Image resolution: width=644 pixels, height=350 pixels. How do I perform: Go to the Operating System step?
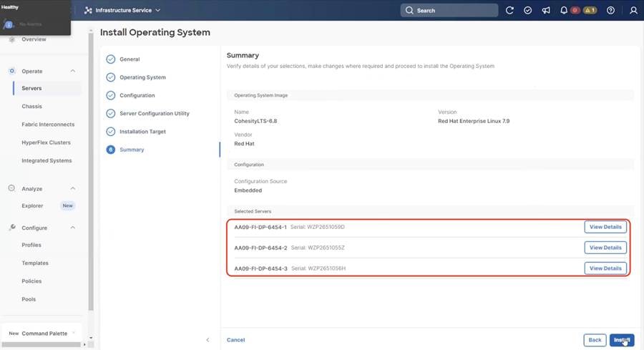(x=142, y=77)
